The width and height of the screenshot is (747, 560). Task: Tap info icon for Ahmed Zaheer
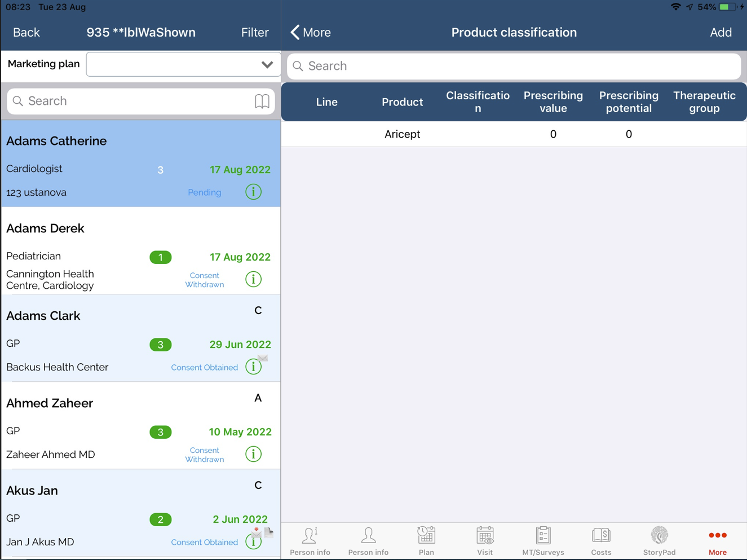click(x=254, y=454)
